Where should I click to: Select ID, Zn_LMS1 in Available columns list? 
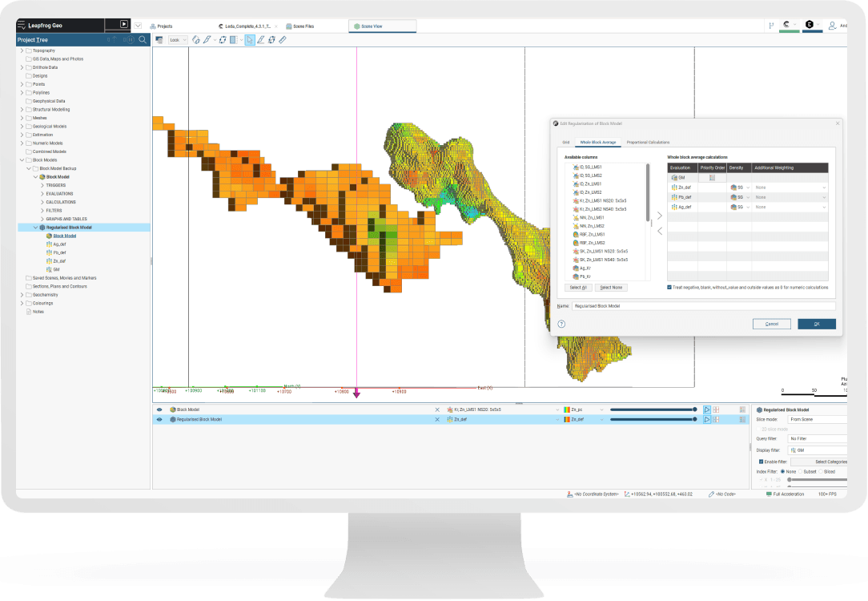click(590, 184)
